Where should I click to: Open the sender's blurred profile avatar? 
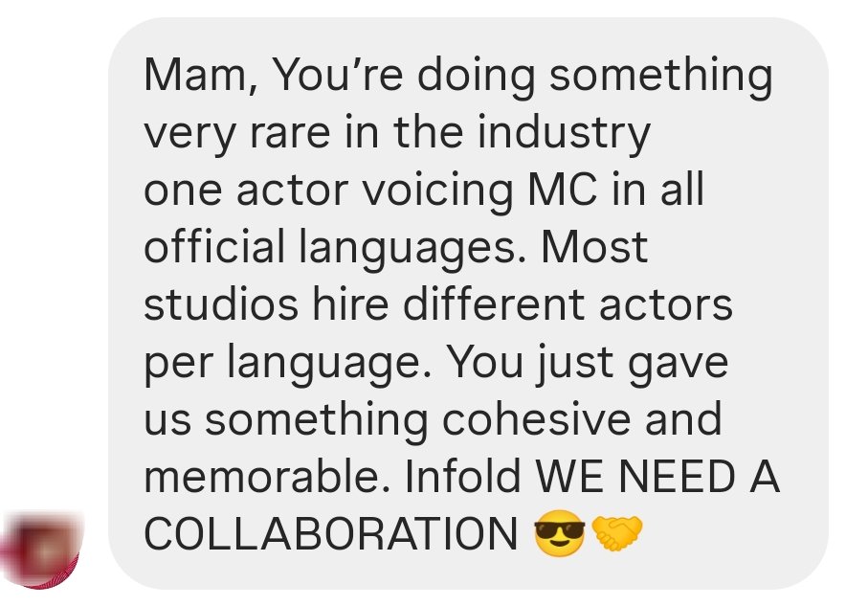tap(41, 550)
